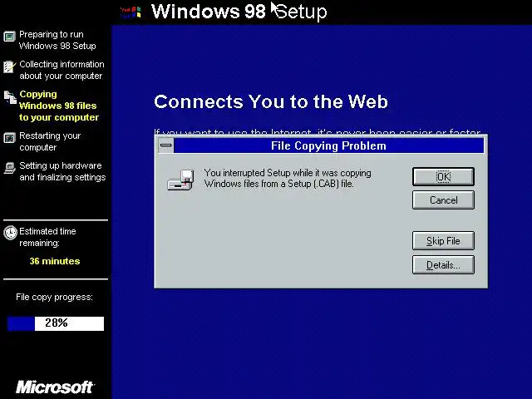Cancel the File Copying Problem dialog
532x399 pixels.
click(443, 199)
